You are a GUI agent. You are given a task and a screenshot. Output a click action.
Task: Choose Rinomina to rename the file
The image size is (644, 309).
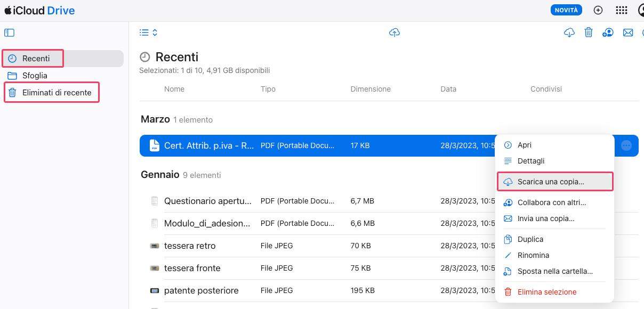[x=533, y=255]
